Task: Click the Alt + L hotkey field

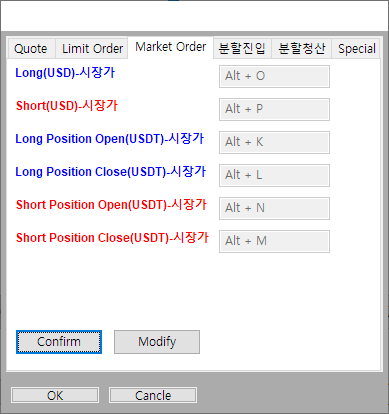Action: pyautogui.click(x=274, y=175)
